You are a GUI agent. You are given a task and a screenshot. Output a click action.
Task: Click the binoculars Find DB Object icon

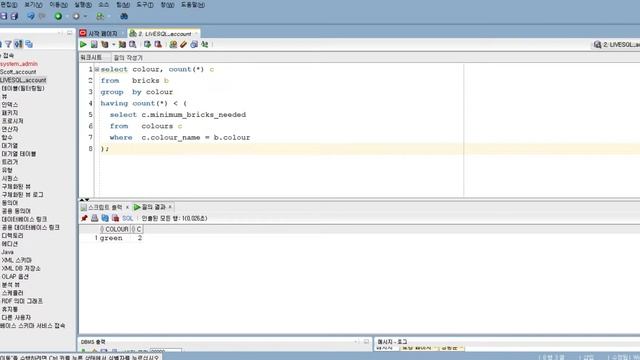[x=124, y=16]
